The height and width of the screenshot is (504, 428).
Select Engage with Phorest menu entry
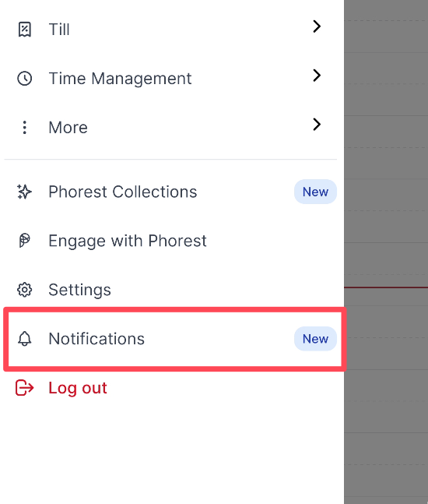(128, 241)
